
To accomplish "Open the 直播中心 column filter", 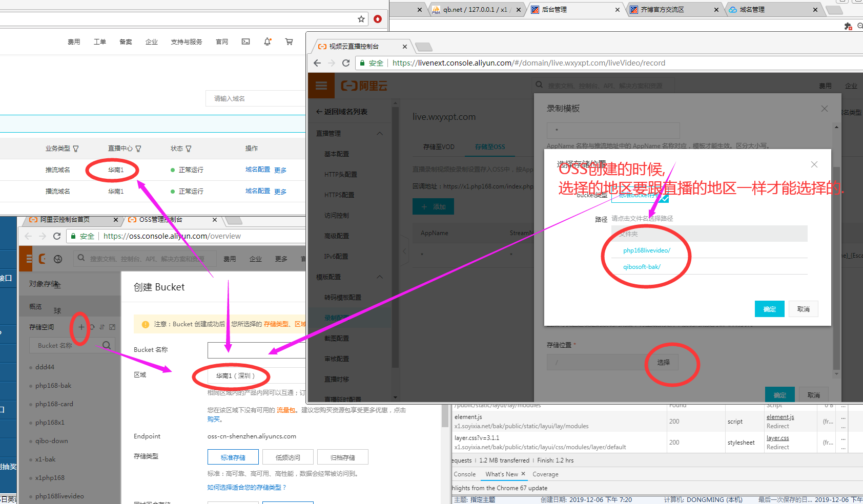I will [x=138, y=149].
